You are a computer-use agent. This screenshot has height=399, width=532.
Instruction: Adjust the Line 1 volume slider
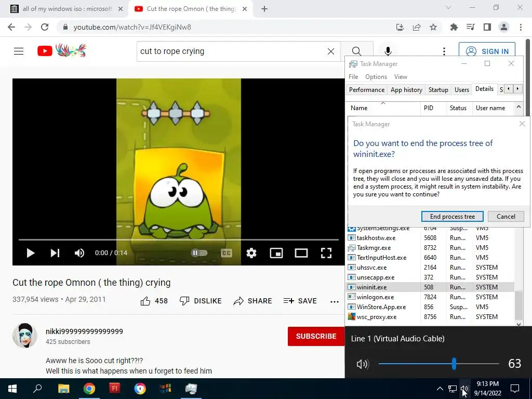click(454, 364)
